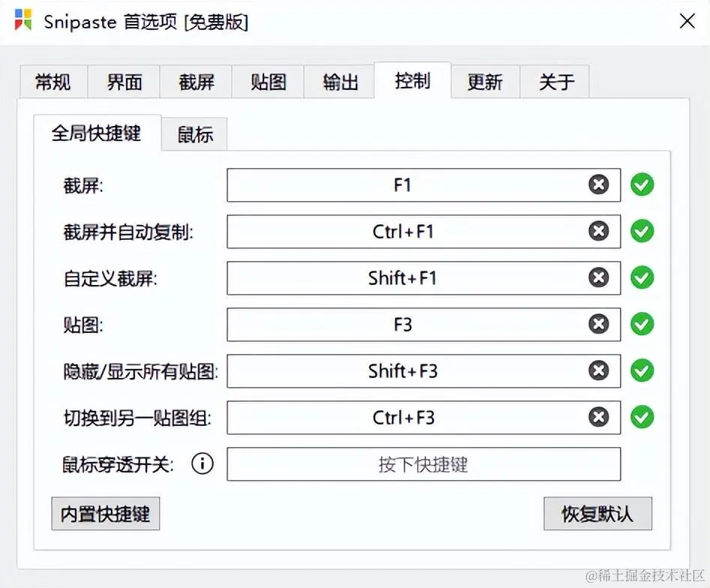This screenshot has width=710, height=588.
Task: Show the 关于 tab
Action: pos(556,82)
